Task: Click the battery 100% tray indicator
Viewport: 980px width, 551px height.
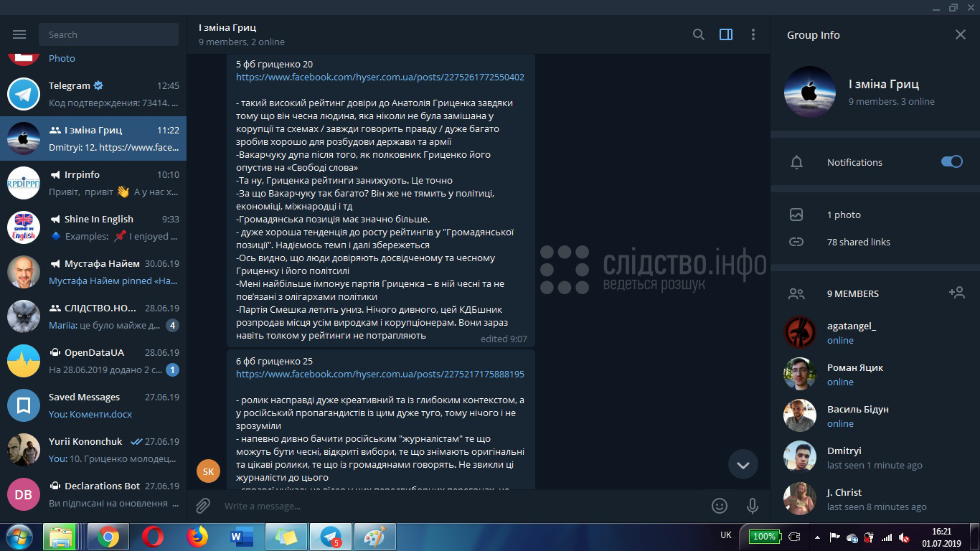Action: (x=763, y=537)
